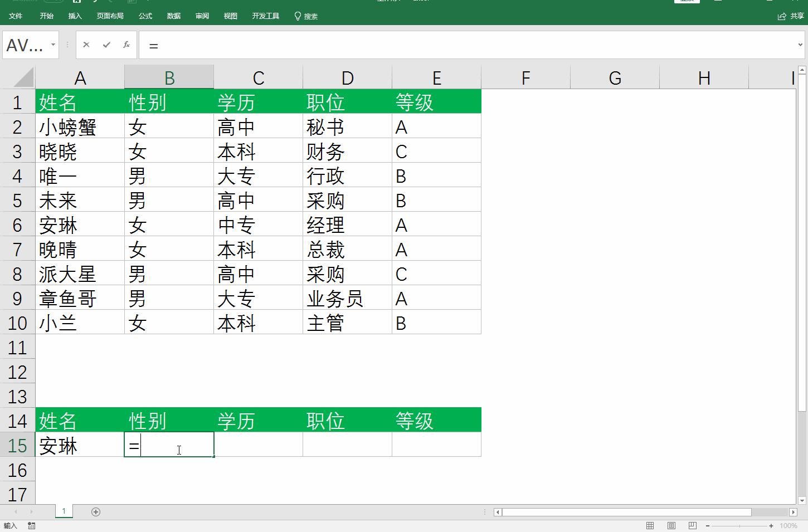This screenshot has width=808, height=532.
Task: Select the Page Break Preview icon
Action: pos(691,525)
